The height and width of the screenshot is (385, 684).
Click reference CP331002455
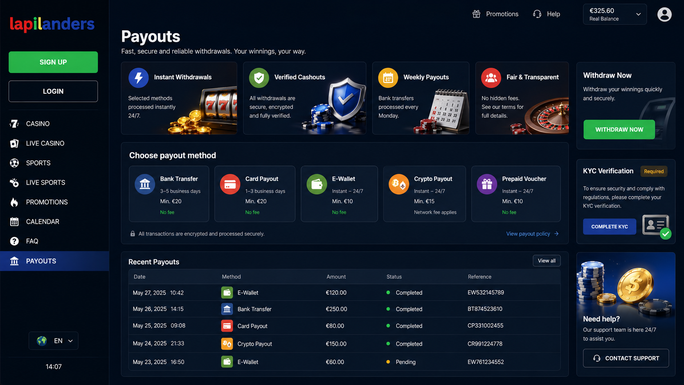point(486,326)
